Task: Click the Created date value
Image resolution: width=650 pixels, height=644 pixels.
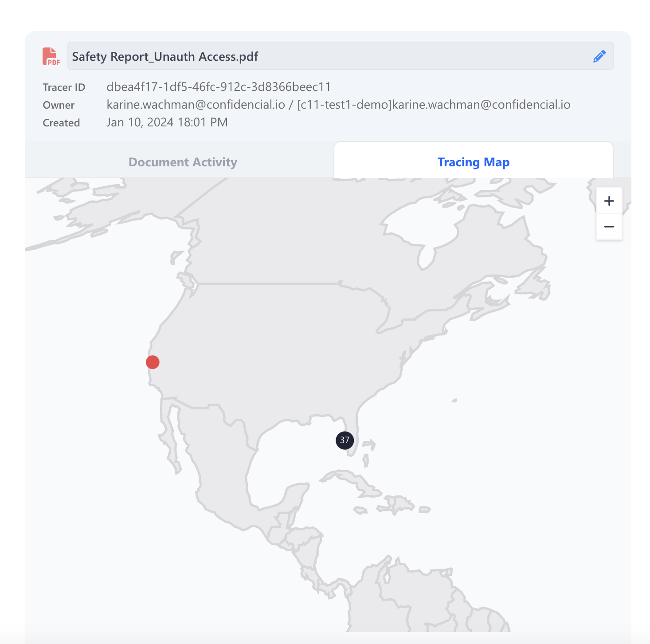Action: pyautogui.click(x=167, y=122)
